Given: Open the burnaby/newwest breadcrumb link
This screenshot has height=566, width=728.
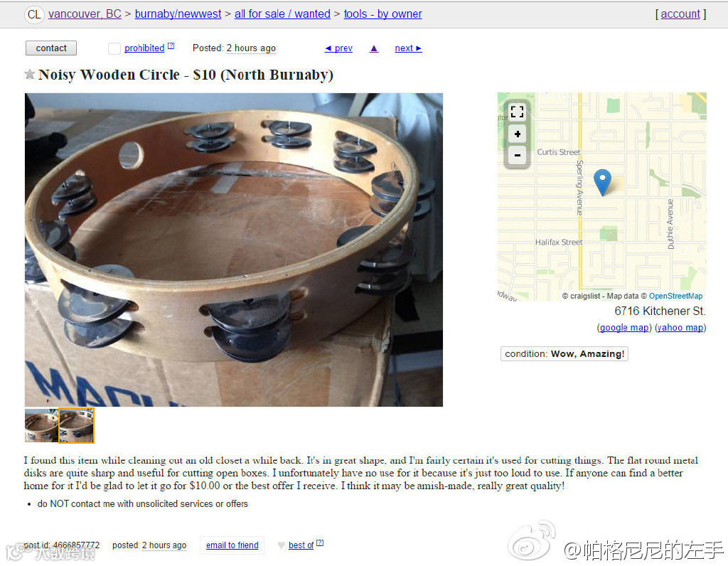Looking at the screenshot, I should click(x=178, y=14).
